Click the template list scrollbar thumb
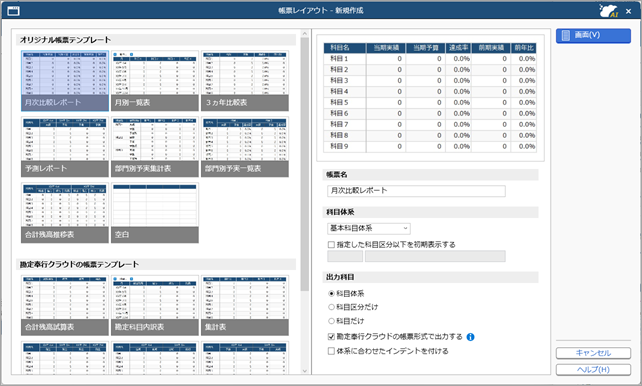 click(305, 164)
